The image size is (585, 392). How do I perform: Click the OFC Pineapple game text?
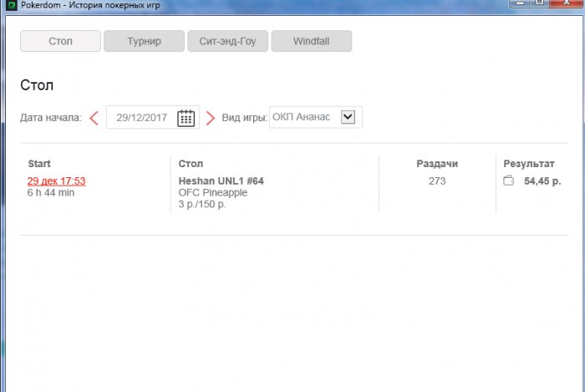click(x=212, y=192)
